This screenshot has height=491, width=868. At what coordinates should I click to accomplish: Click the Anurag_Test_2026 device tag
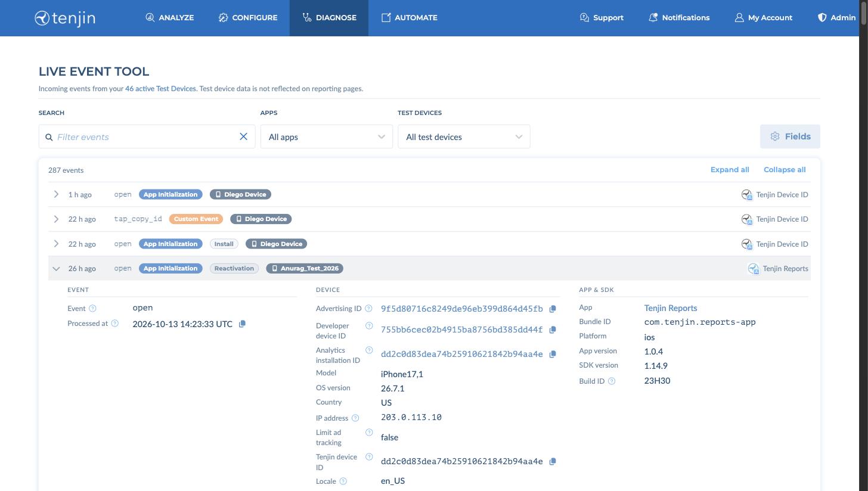[305, 269]
